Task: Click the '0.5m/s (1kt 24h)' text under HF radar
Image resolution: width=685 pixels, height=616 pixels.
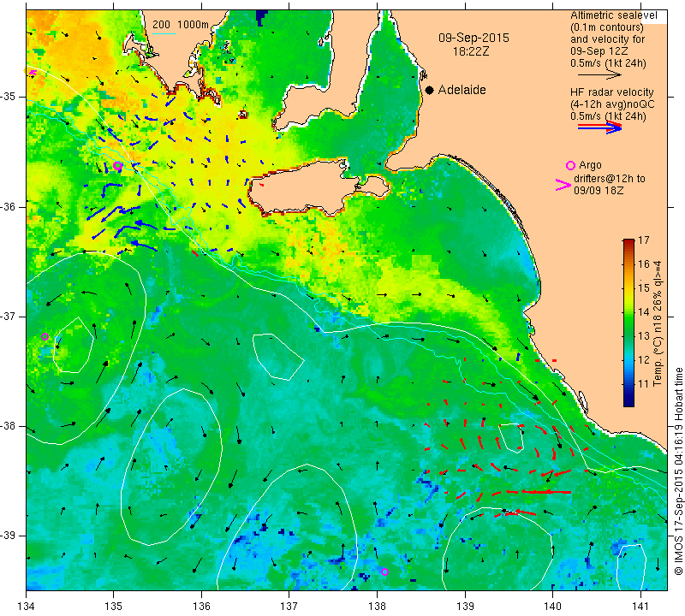Action: pos(608,116)
